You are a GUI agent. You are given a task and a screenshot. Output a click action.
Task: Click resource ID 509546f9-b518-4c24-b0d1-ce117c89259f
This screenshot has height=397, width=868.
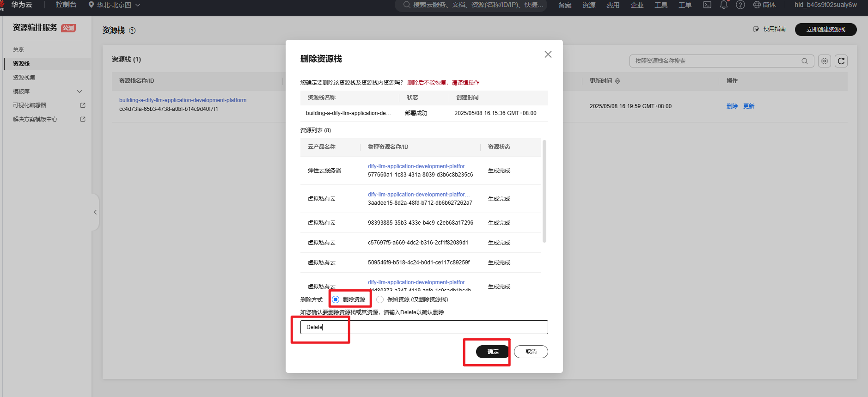pos(419,263)
